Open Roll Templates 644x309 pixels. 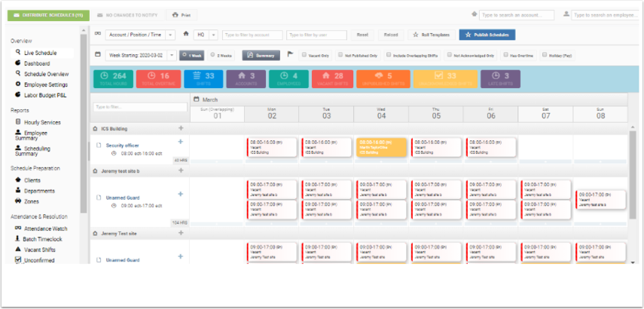(432, 35)
